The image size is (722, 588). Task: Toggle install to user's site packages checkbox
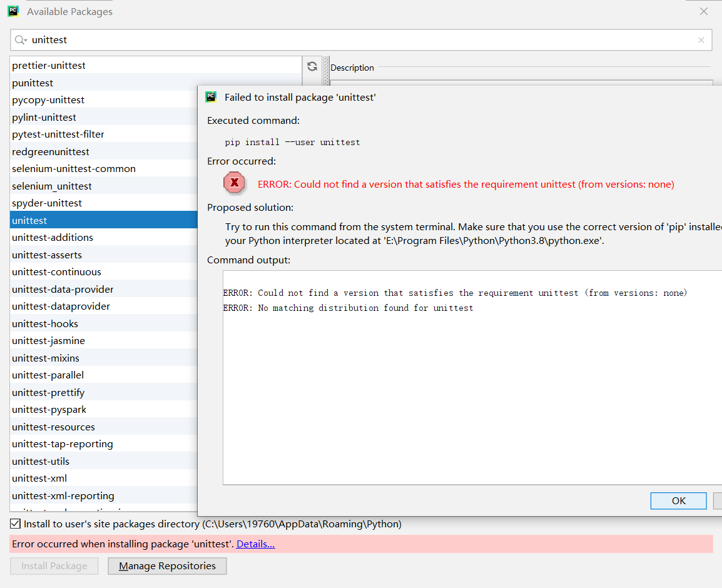click(15, 524)
